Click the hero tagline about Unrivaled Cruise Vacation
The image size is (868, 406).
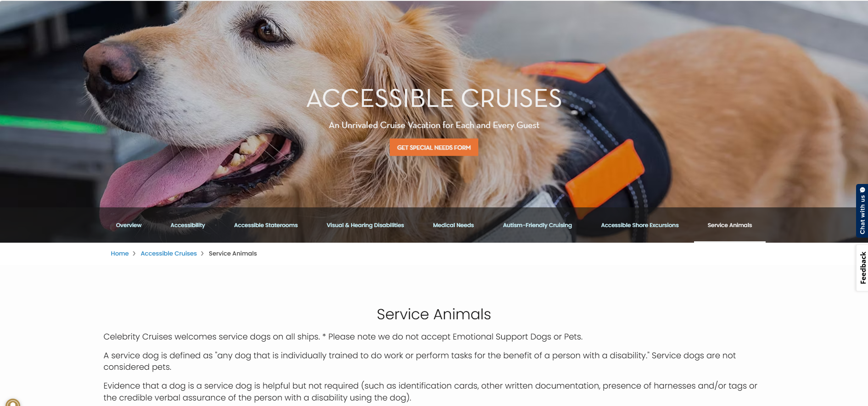click(x=434, y=125)
